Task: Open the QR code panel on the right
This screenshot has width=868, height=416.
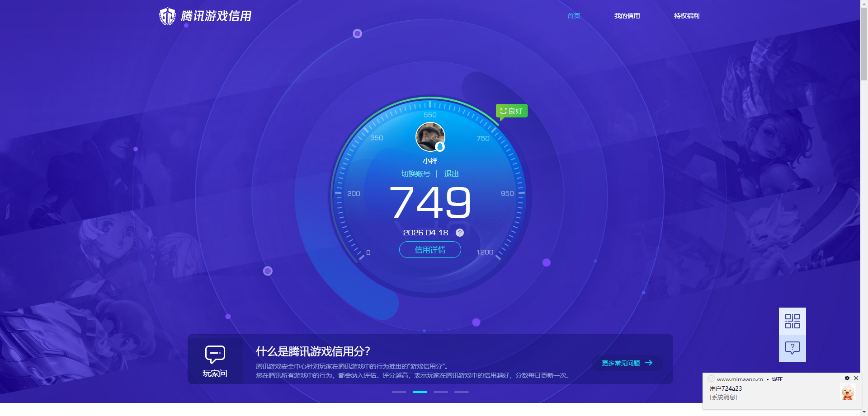Action: click(792, 321)
